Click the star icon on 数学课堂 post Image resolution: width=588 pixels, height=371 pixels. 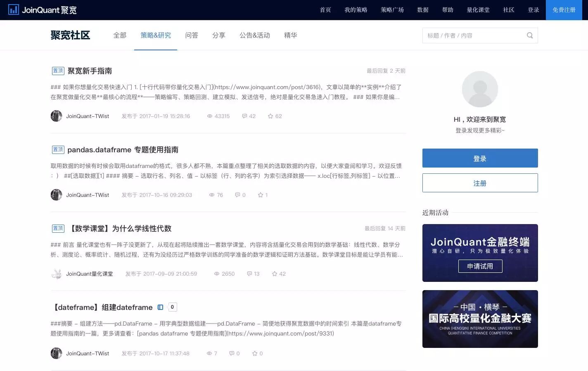tap(275, 274)
